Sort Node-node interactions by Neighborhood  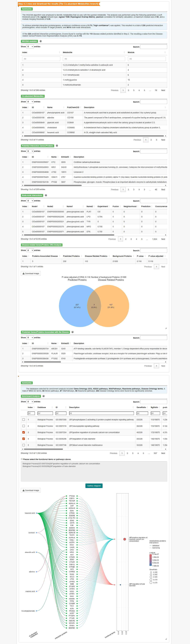pos(131,206)
